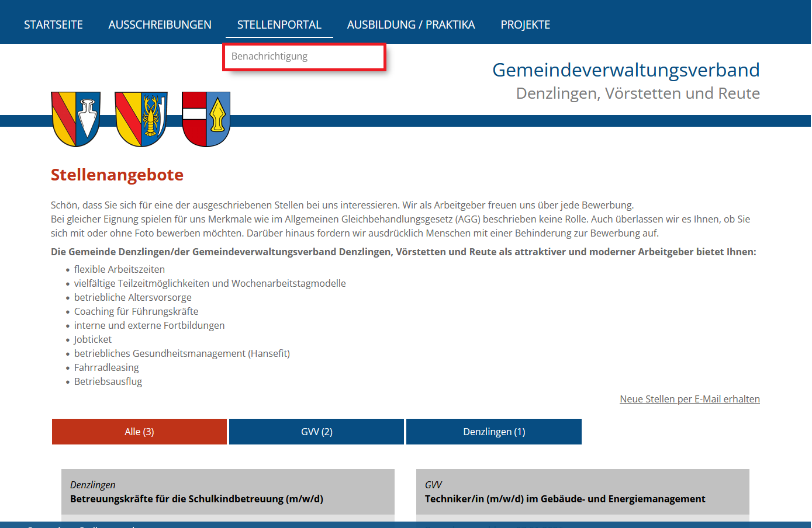Screen dimensions: 812x528
Task: Filter jobs by GVV (2) tab
Action: [x=316, y=432]
